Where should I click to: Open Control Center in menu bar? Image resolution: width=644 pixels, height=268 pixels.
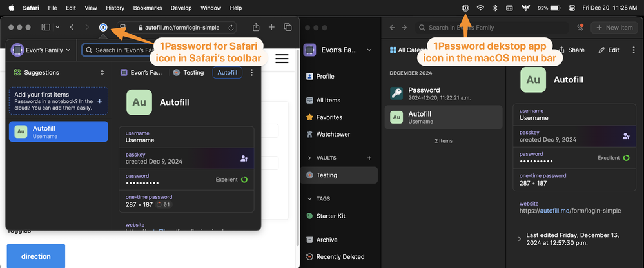pos(571,8)
